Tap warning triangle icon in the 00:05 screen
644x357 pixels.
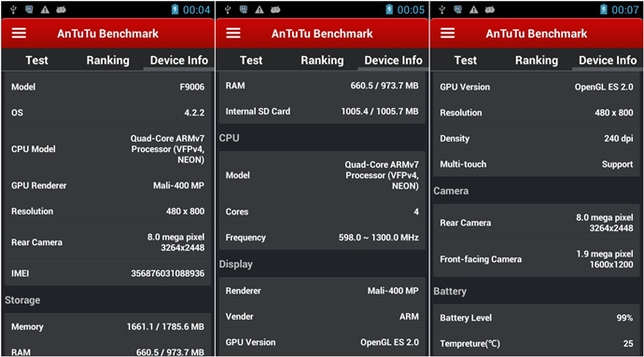tap(259, 9)
